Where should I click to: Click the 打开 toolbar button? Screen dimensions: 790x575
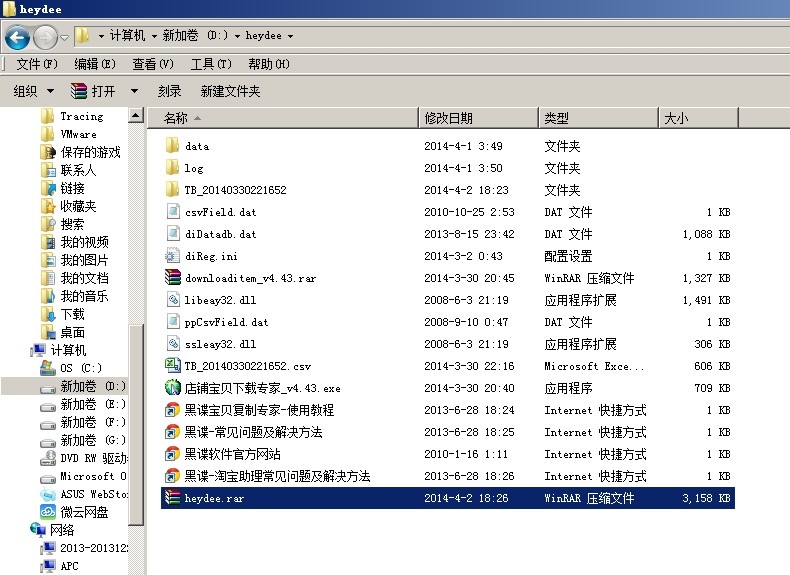click(93, 91)
